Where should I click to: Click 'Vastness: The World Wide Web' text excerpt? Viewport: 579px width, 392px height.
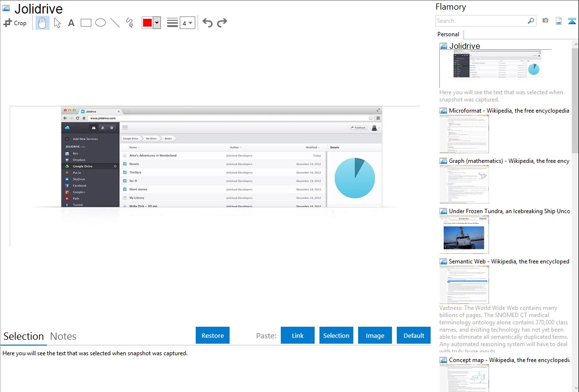[504, 329]
